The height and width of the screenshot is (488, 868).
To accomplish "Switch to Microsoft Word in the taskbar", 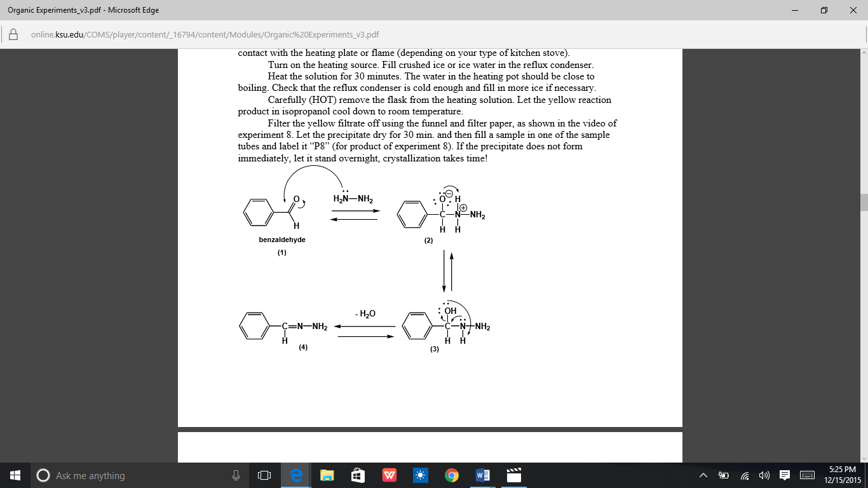I will [482, 475].
